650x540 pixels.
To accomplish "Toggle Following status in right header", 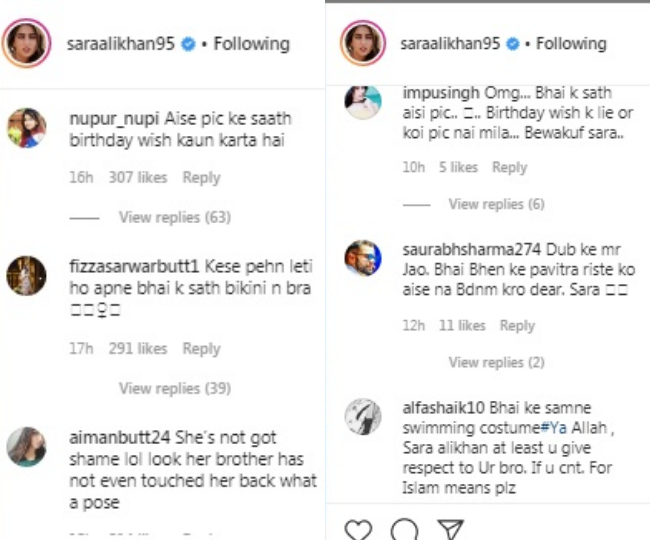I will (571, 44).
